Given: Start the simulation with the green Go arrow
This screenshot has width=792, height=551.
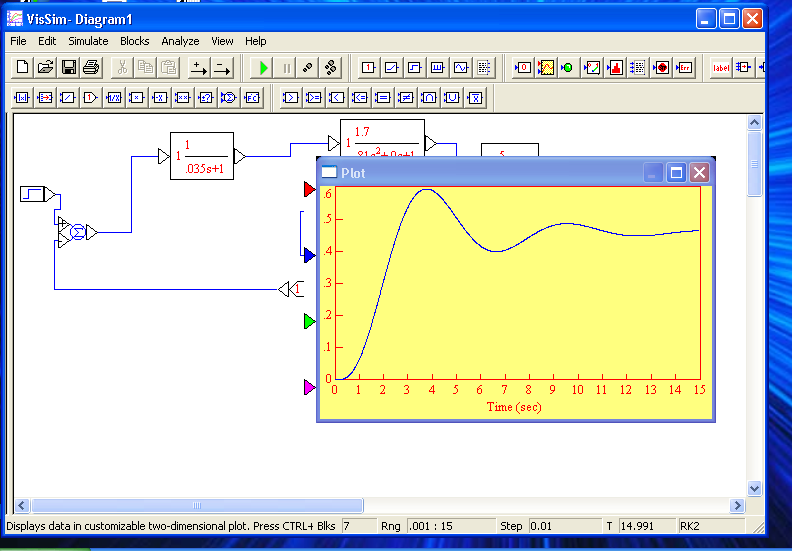Looking at the screenshot, I should [262, 68].
